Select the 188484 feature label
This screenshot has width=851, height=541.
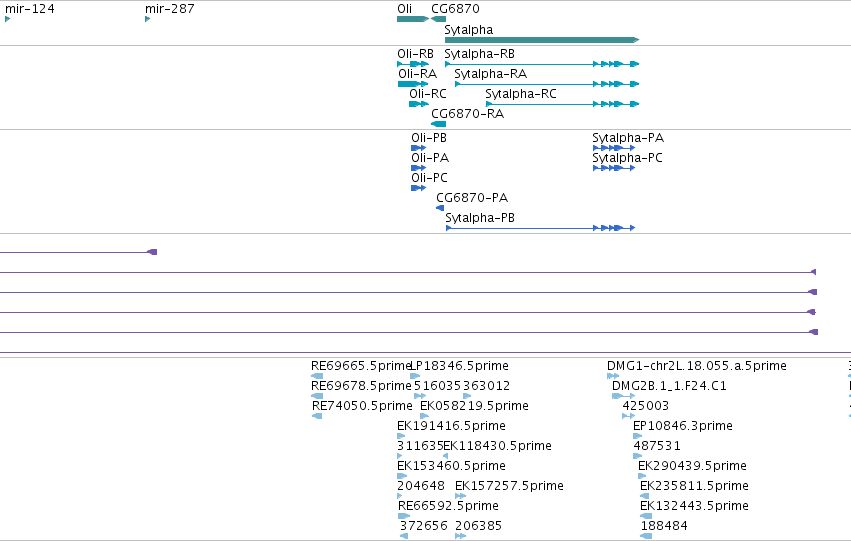664,526
